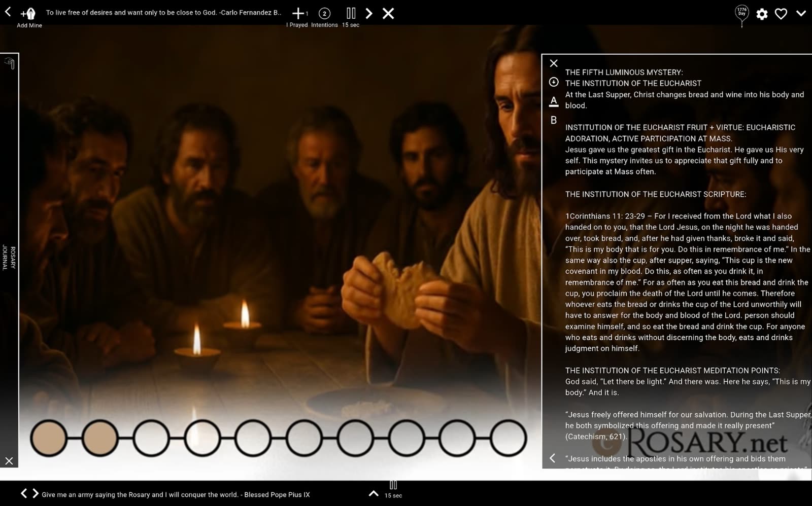Select the second filled rosary bead
This screenshot has width=812, height=506.
(100, 438)
